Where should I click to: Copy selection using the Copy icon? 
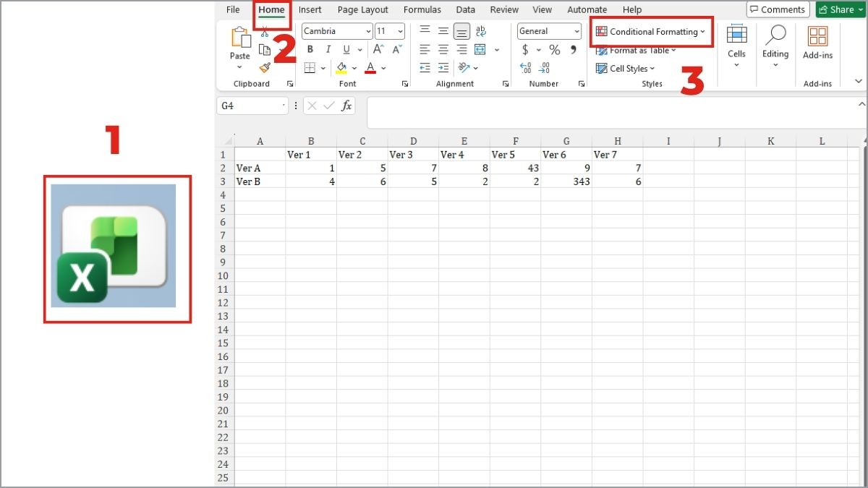tap(265, 50)
